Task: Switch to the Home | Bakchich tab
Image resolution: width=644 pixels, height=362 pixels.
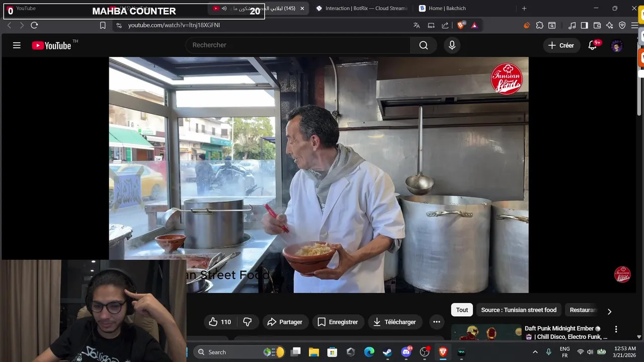Action: pyautogui.click(x=448, y=9)
